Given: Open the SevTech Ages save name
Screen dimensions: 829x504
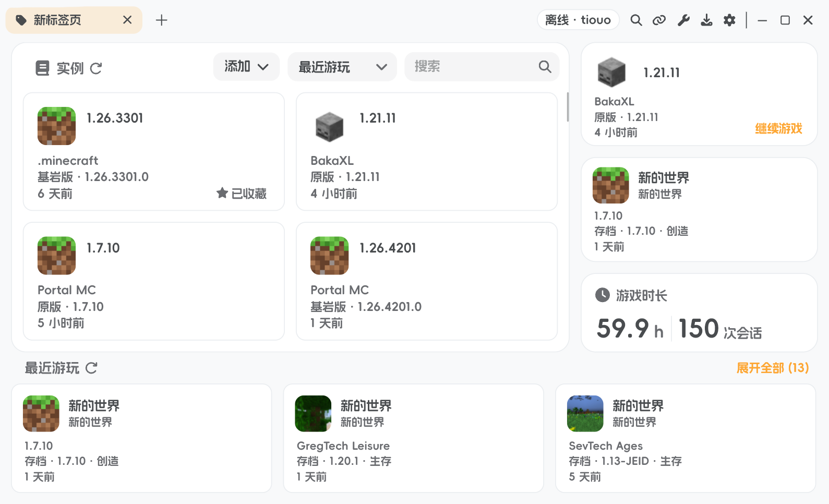Looking at the screenshot, I should pyautogui.click(x=606, y=446).
